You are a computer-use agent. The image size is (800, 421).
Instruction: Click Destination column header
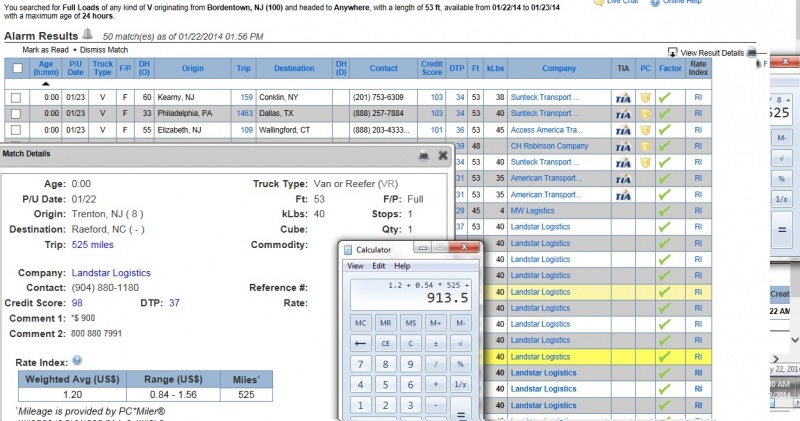pyautogui.click(x=294, y=68)
